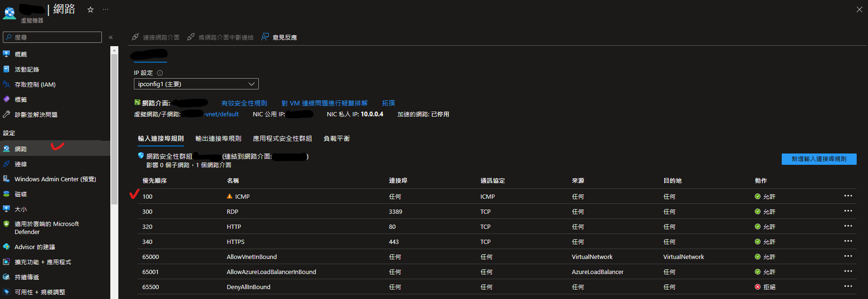Open the 有效安全性規則 link
Viewport: 868px width, 299px height.
[x=244, y=103]
